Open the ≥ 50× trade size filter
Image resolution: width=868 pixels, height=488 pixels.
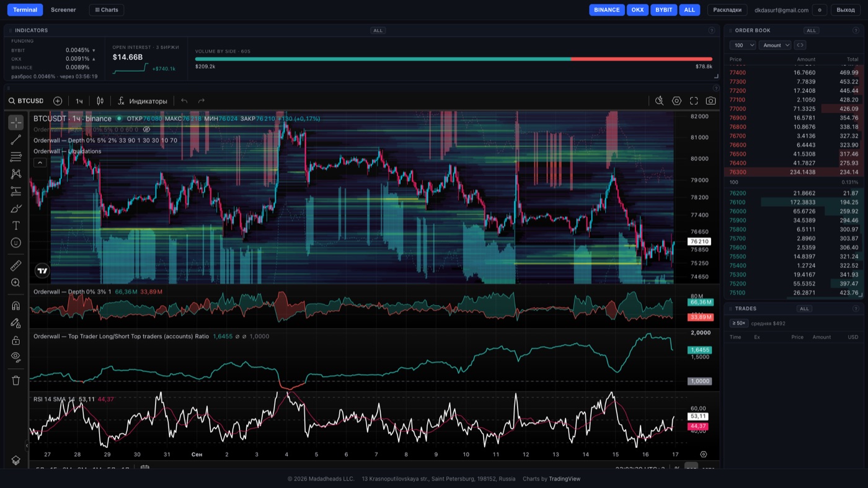[739, 323]
